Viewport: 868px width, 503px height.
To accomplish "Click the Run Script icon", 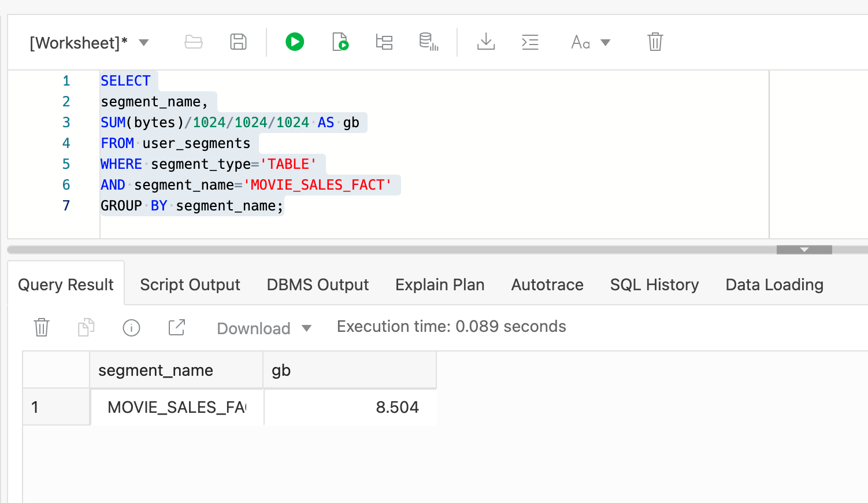I will [340, 42].
